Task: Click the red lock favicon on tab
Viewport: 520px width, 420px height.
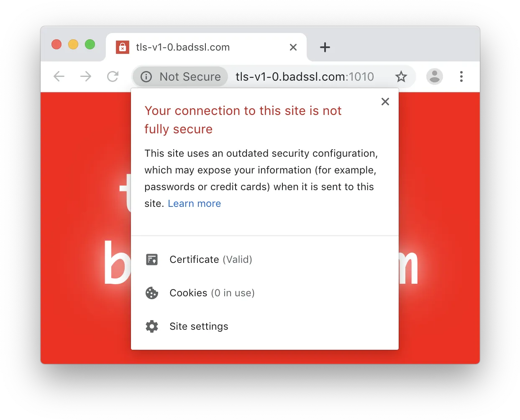Action: (x=122, y=47)
